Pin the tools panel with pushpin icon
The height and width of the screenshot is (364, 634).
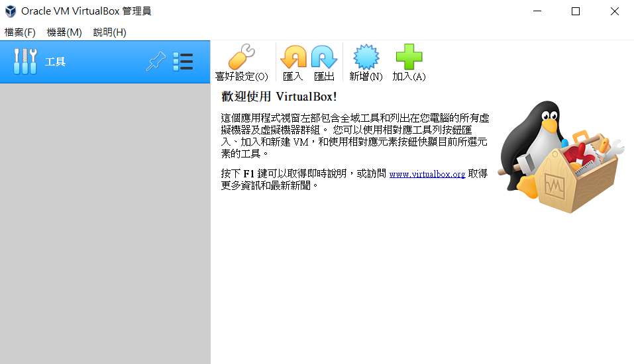point(156,62)
